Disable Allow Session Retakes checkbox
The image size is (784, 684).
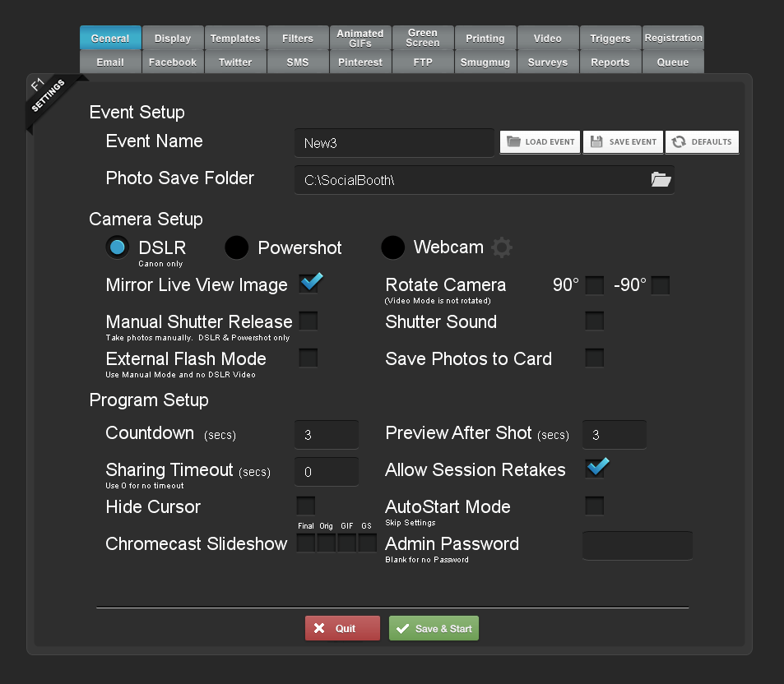[x=596, y=468]
